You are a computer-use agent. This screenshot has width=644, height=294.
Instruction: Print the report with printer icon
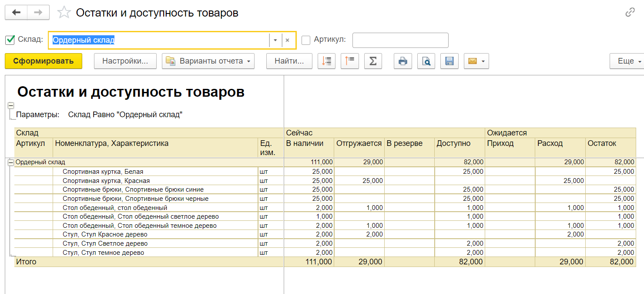(x=403, y=61)
